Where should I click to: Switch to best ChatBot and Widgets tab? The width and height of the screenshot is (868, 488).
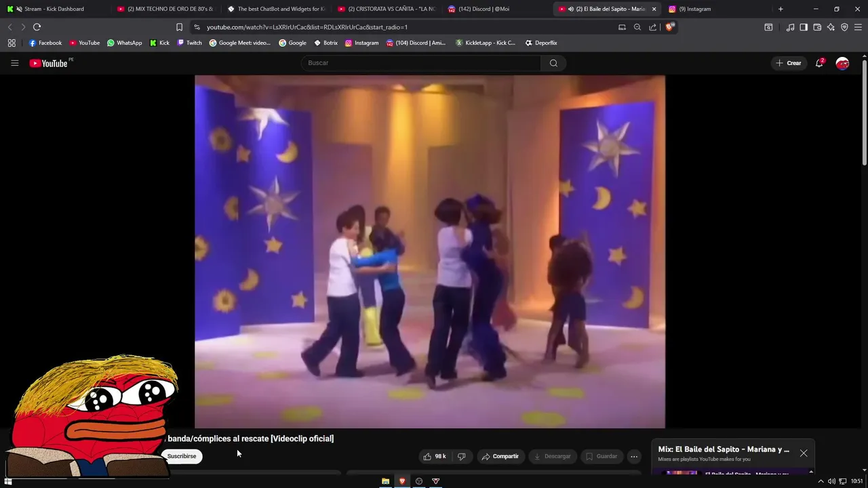[276, 9]
